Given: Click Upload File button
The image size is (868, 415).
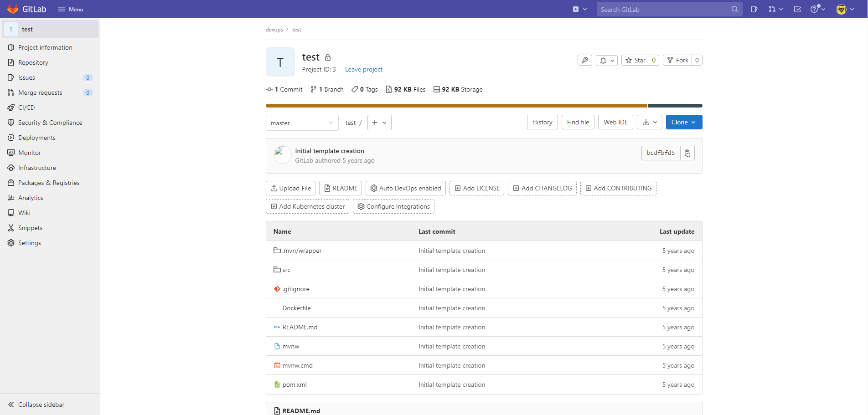Looking at the screenshot, I should pos(290,188).
